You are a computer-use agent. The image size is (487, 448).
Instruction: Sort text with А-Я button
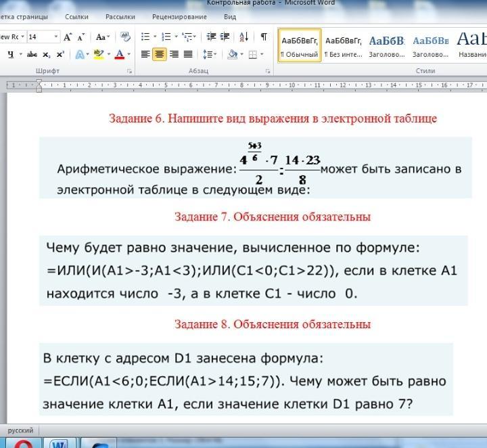(x=243, y=37)
